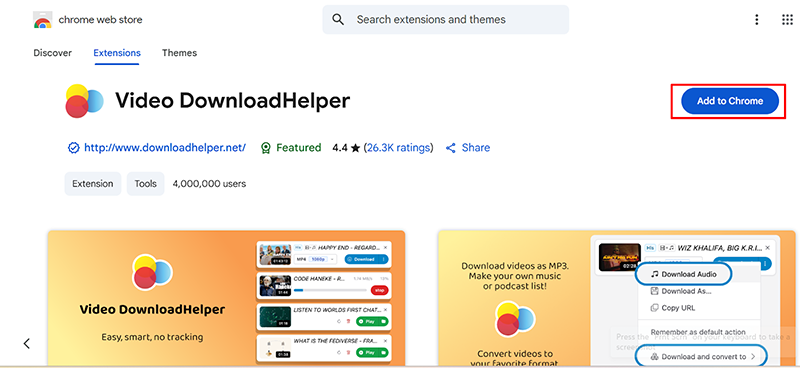Click the Featured badge icon
The height and width of the screenshot is (368, 800).
[x=265, y=148]
